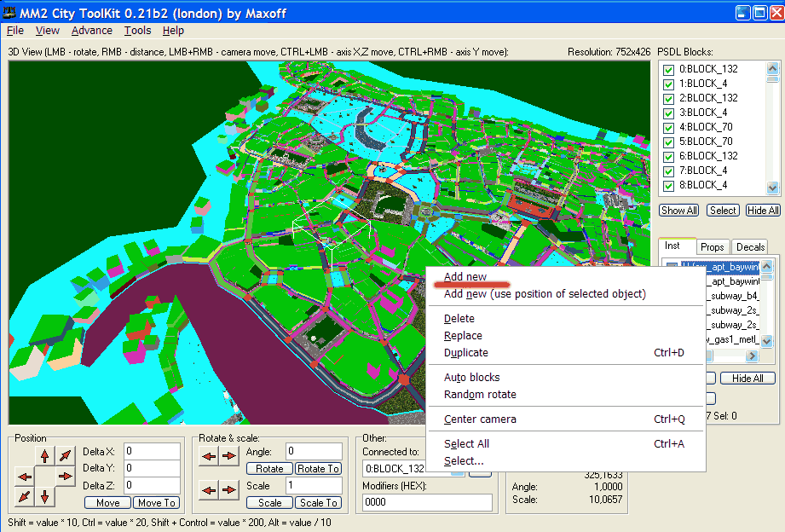Click the right arrow beside Scale
This screenshot has height=532, width=785.
(228, 490)
